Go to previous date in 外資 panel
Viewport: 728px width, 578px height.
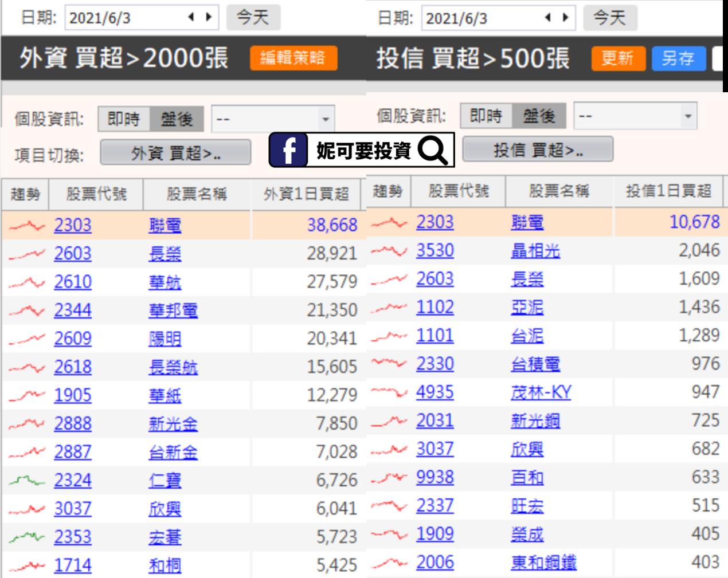pyautogui.click(x=191, y=17)
